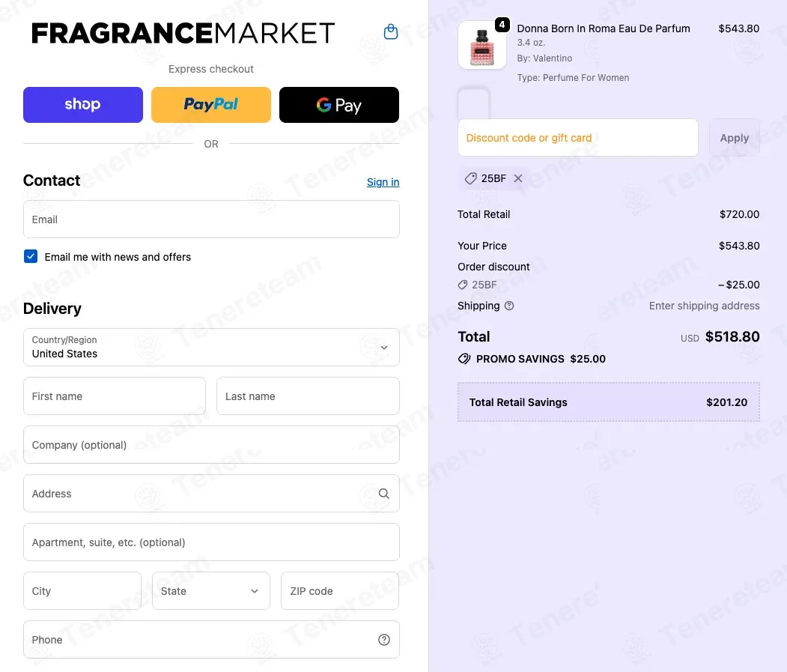Click the Last name field

[x=308, y=396]
